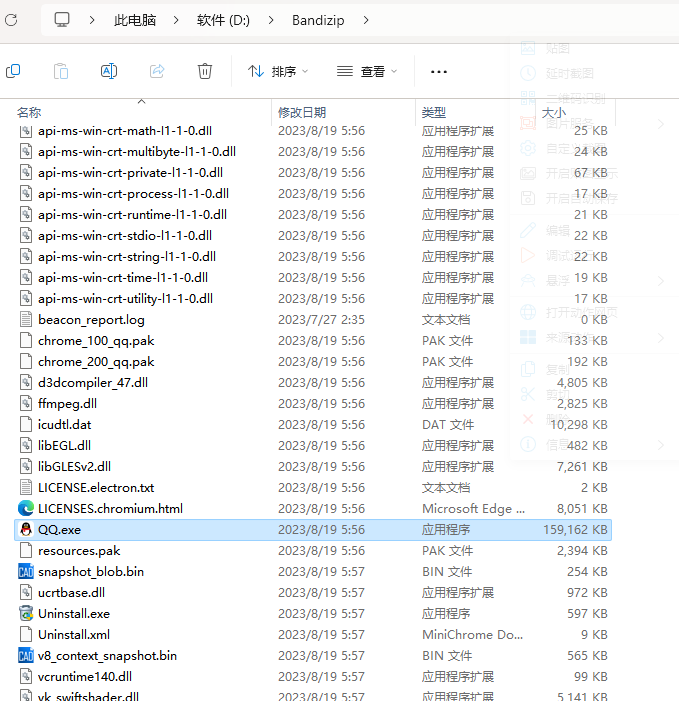Select the LICENSES.chromium.html Edge icon
Image resolution: width=679 pixels, height=701 pixels.
click(27, 508)
